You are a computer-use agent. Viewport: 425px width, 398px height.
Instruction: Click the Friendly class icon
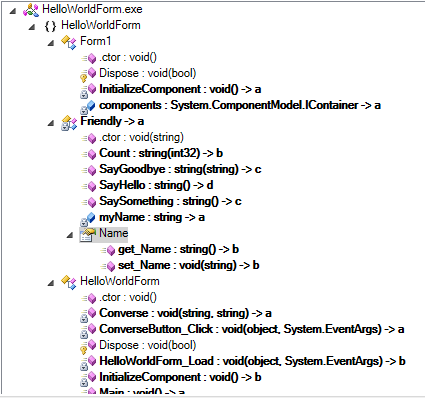pos(69,122)
